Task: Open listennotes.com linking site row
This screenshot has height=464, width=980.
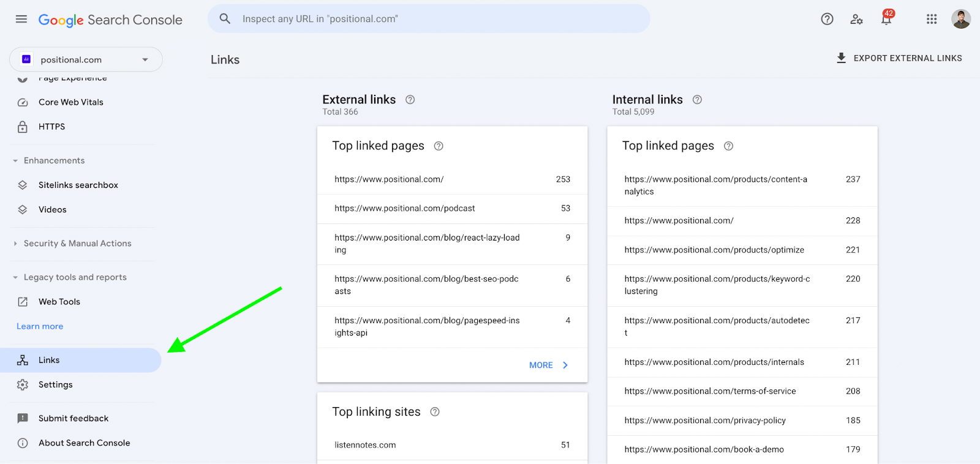Action: [x=453, y=445]
